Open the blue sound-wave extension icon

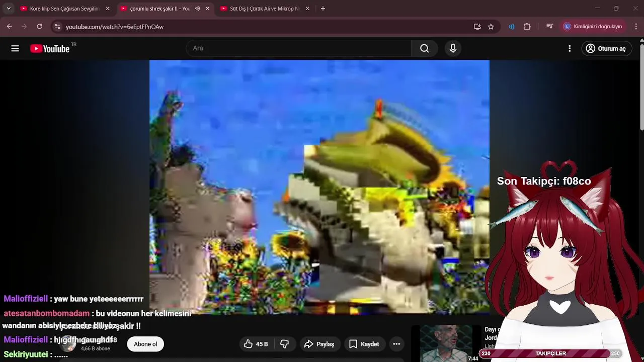pos(512,27)
